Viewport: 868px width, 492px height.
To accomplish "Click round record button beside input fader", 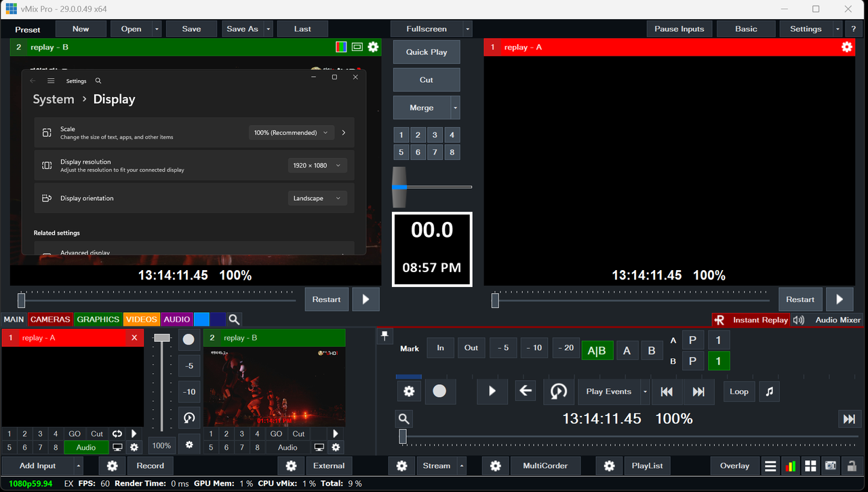I will [x=189, y=339].
